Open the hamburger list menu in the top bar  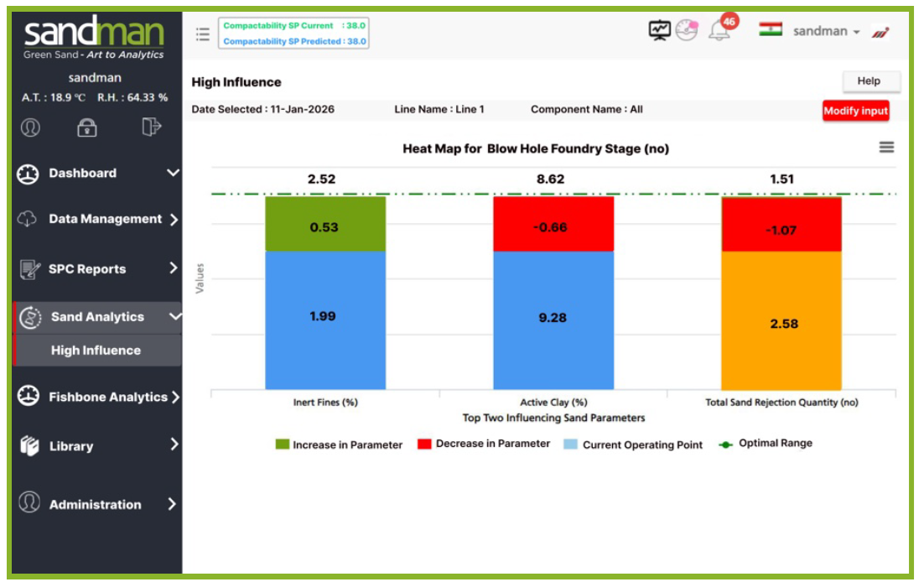click(203, 34)
